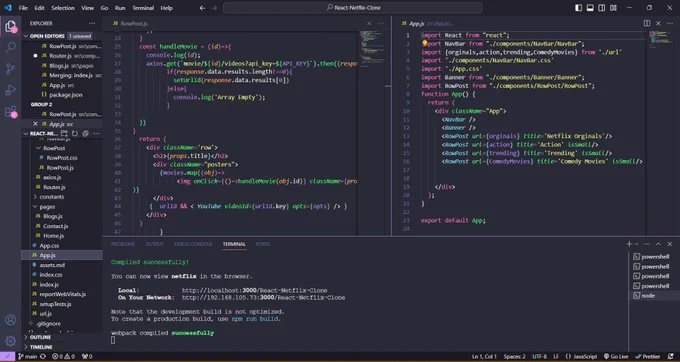Viewport: 680px width, 362px height.
Task: Open the Source Control view
Action: tap(10, 68)
